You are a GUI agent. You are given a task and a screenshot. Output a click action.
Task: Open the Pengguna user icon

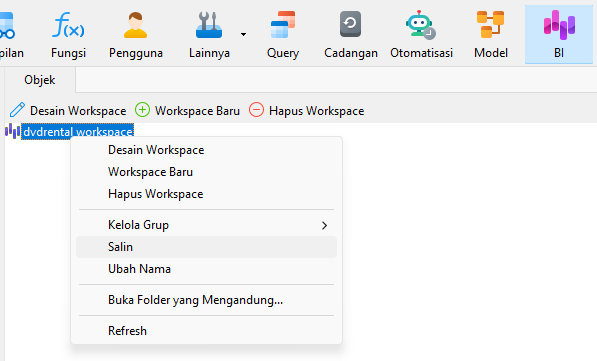coord(135,25)
